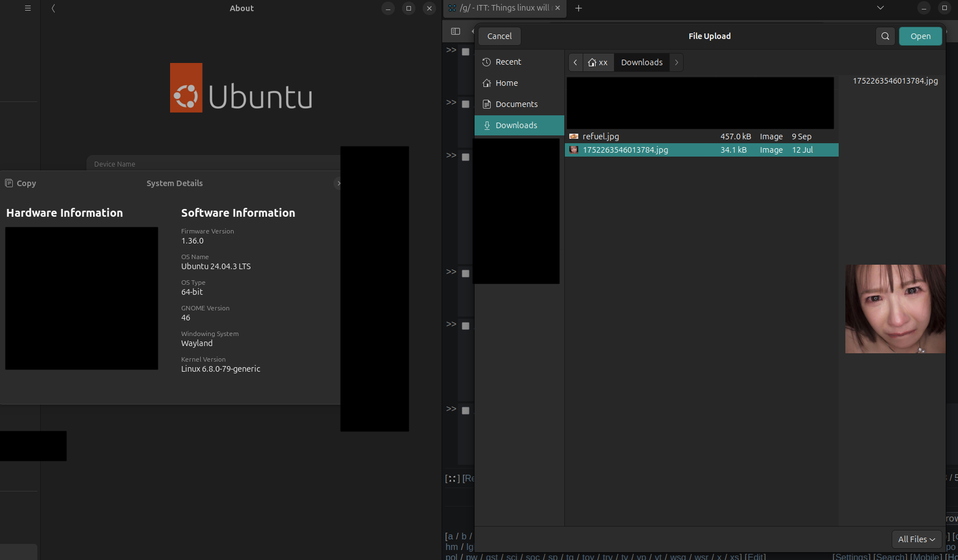The image size is (958, 560).
Task: Click the image preview thumbnail
Action: pos(896,309)
